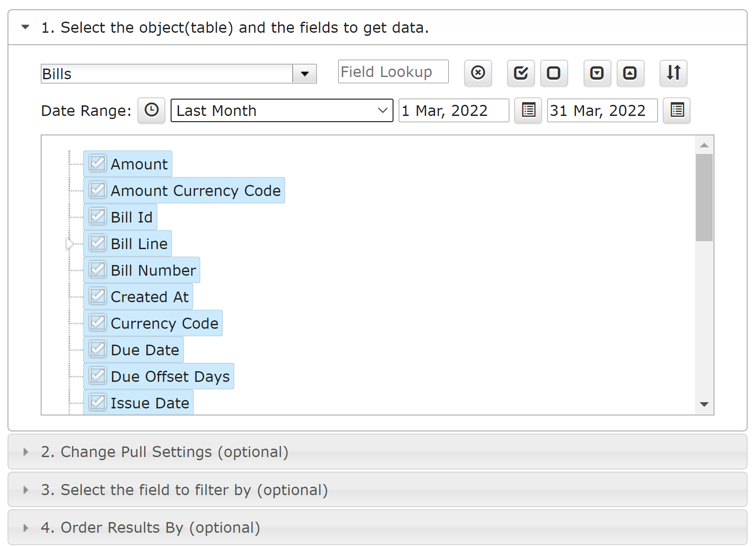The image size is (756, 546).
Task: Expand the Order Results By section
Action: (x=378, y=527)
